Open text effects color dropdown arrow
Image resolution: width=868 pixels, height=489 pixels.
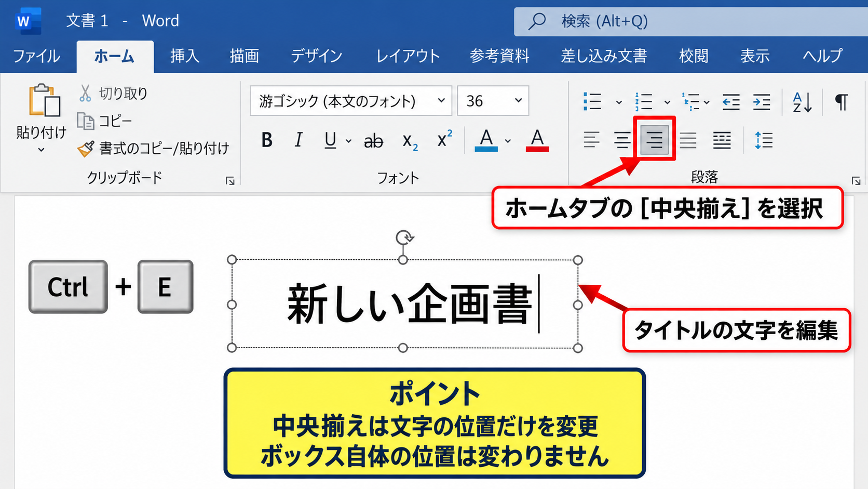click(x=508, y=141)
